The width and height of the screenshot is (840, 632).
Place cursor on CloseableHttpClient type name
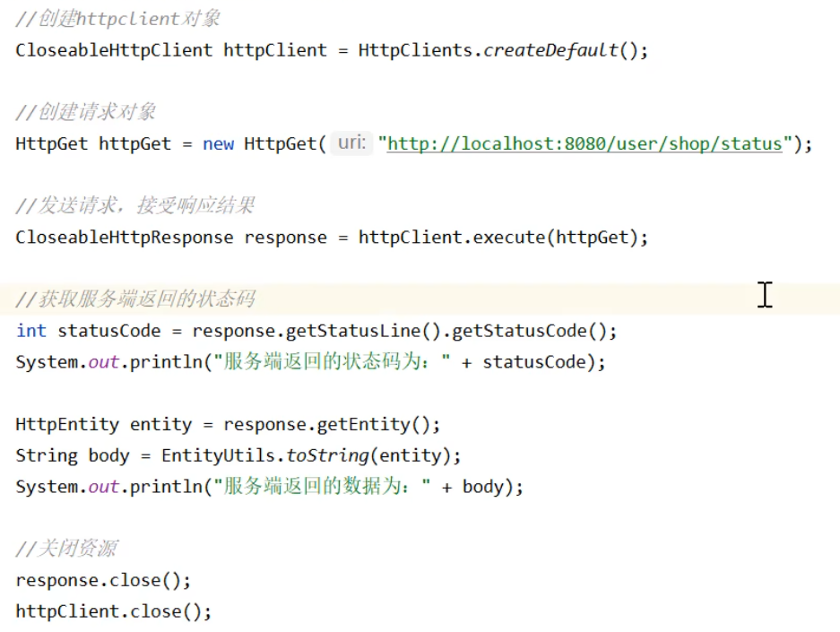click(x=114, y=50)
